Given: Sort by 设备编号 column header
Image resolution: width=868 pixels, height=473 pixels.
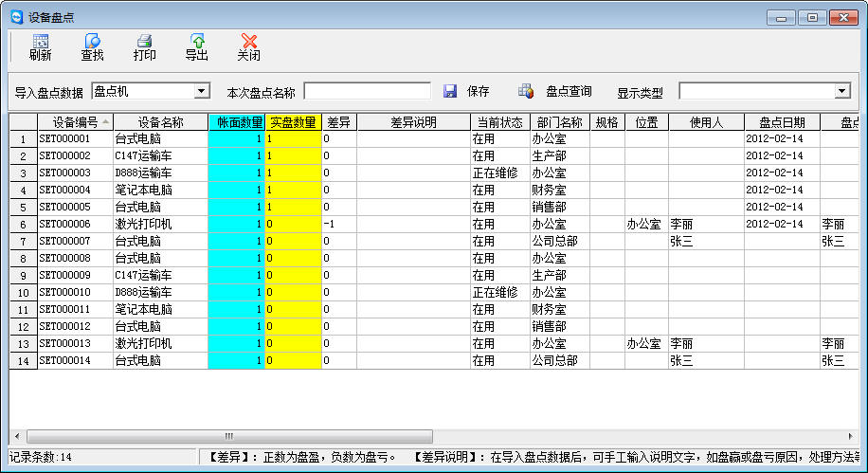Looking at the screenshot, I should point(76,121).
